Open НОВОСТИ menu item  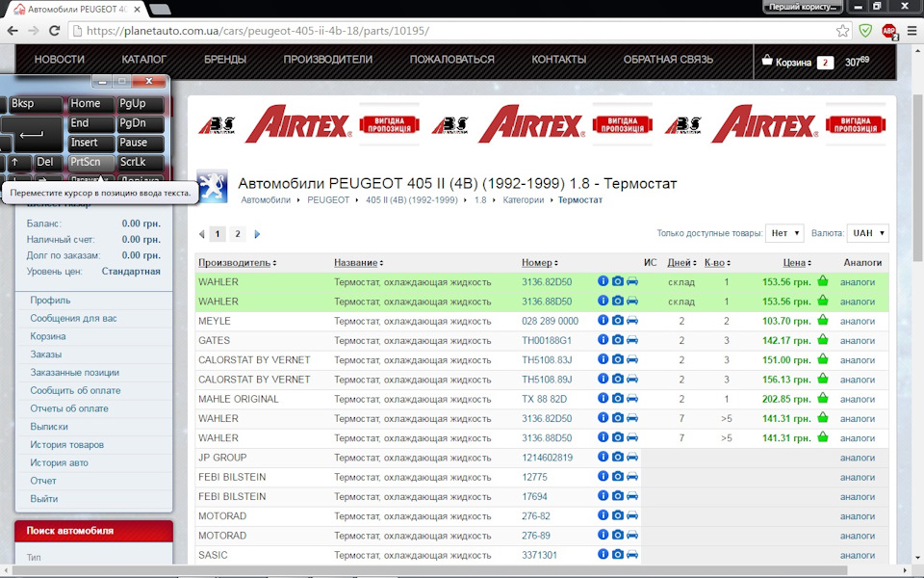[60, 60]
